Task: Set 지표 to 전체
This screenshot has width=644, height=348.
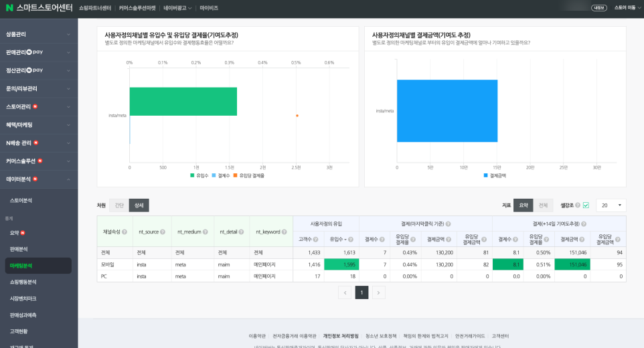Action: click(543, 205)
